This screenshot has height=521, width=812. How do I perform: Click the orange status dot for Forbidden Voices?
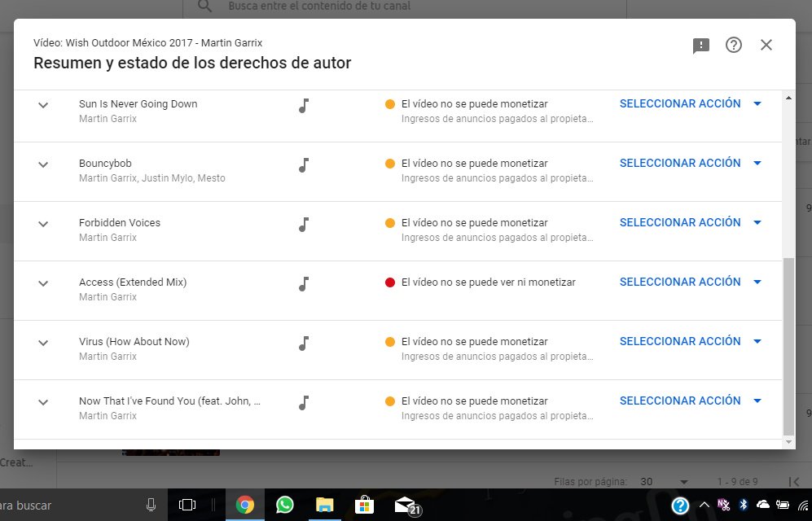coord(390,223)
